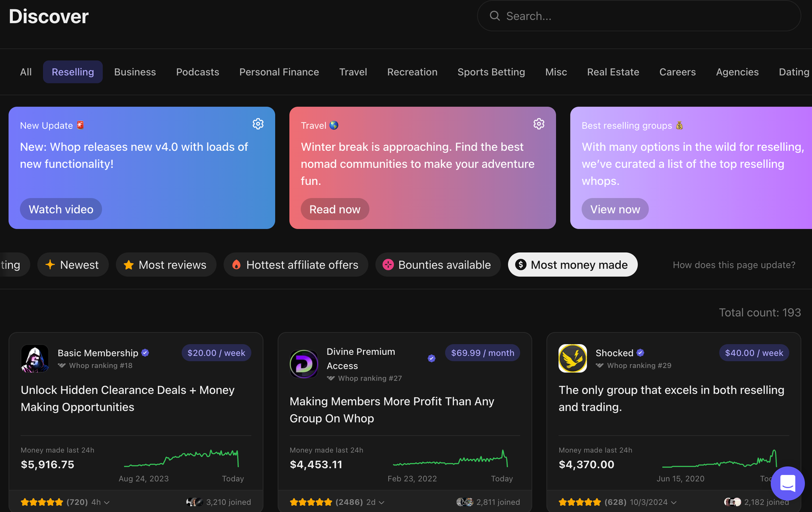Enable the Newest filter
Image resolution: width=812 pixels, height=512 pixels.
(x=73, y=264)
